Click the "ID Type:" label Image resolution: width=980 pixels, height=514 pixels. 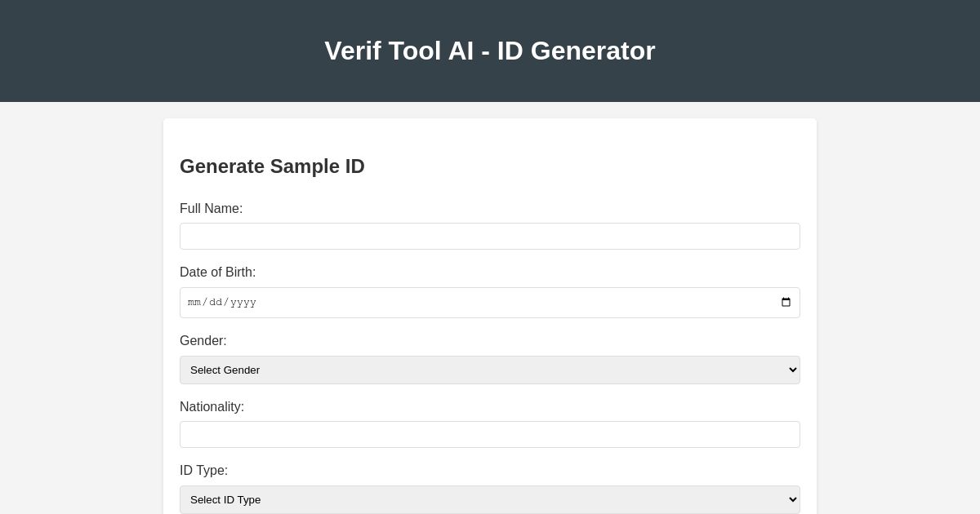(203, 471)
